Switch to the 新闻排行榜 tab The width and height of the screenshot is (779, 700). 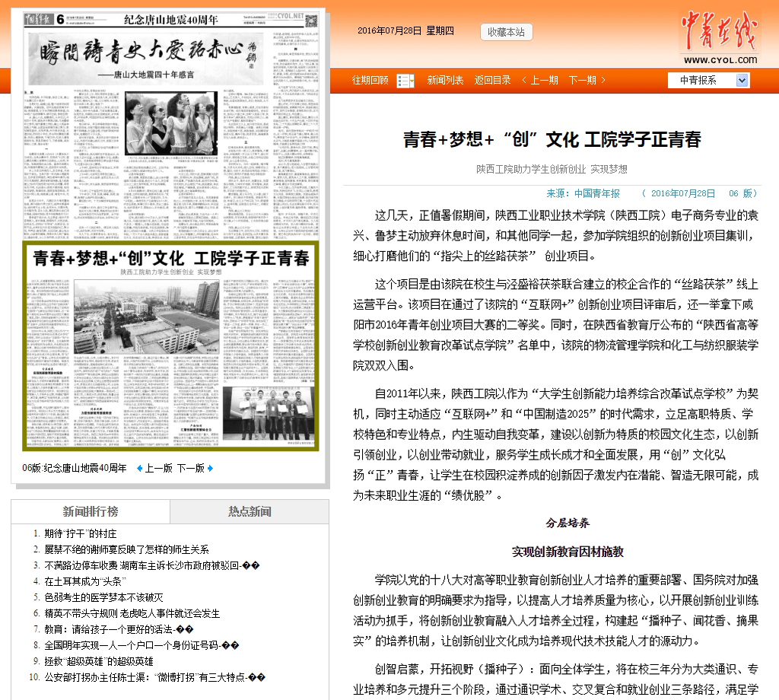pos(91,511)
